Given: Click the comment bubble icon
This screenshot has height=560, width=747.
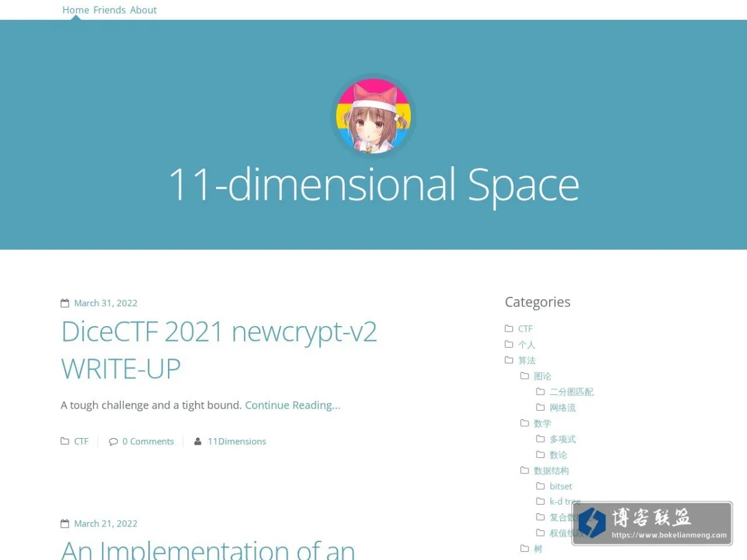Looking at the screenshot, I should coord(113,441).
